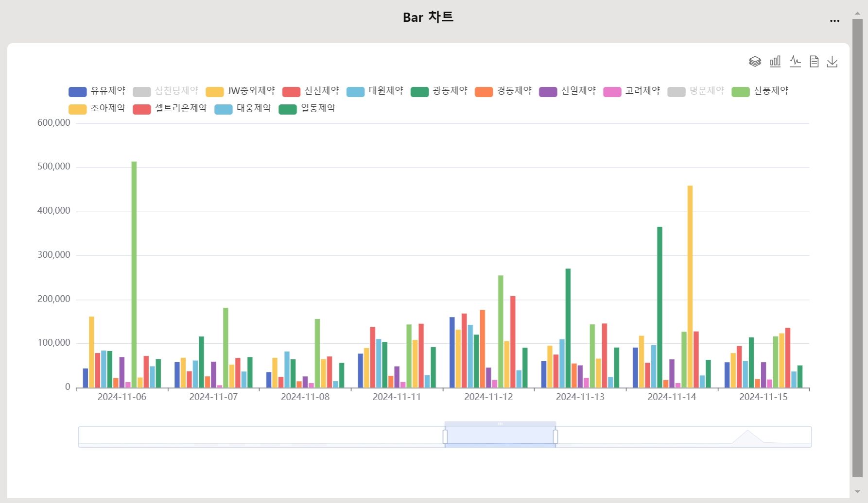Click the 2024-11-11 axis label
Viewport: 868px width, 503px height.
(x=397, y=397)
